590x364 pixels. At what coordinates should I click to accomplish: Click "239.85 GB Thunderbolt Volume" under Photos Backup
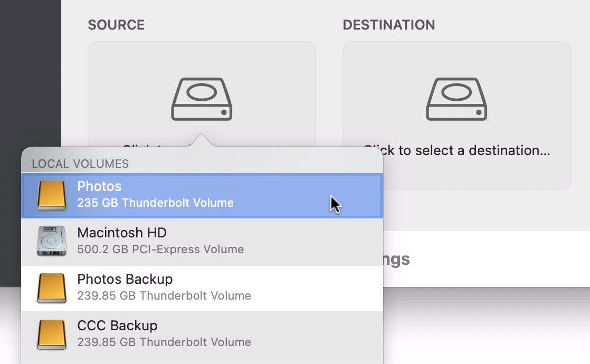point(164,295)
